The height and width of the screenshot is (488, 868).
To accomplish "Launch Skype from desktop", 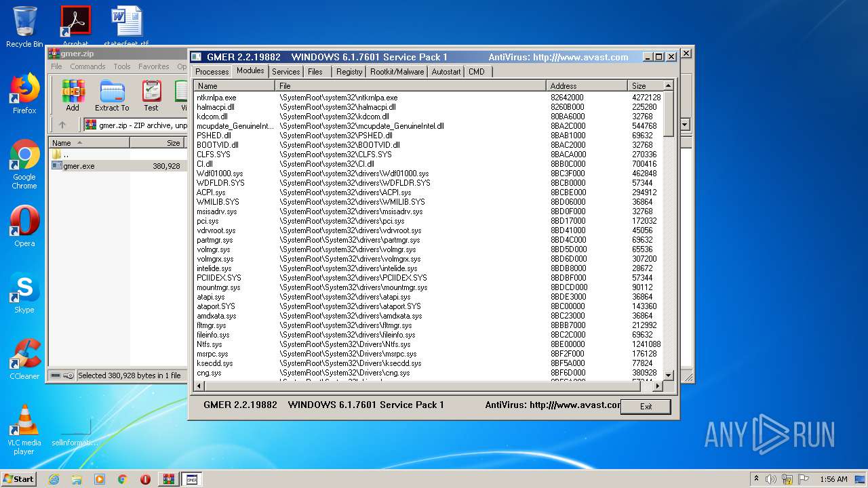I will point(24,293).
